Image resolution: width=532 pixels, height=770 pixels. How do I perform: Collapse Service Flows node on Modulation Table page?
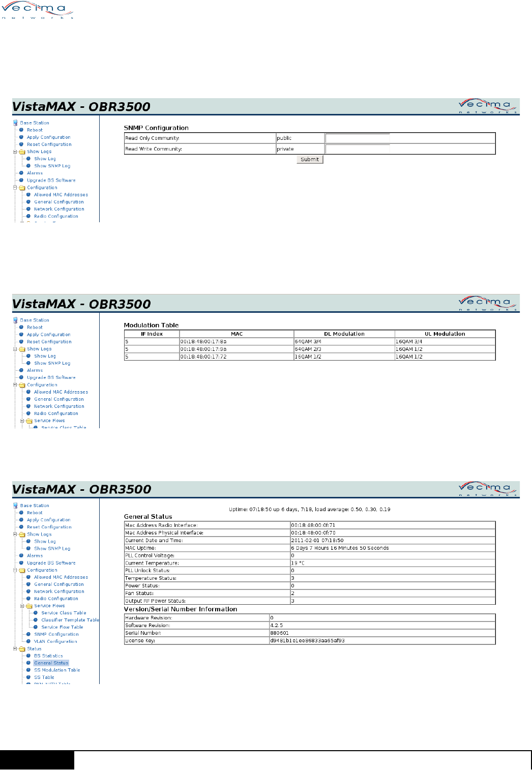point(22,421)
